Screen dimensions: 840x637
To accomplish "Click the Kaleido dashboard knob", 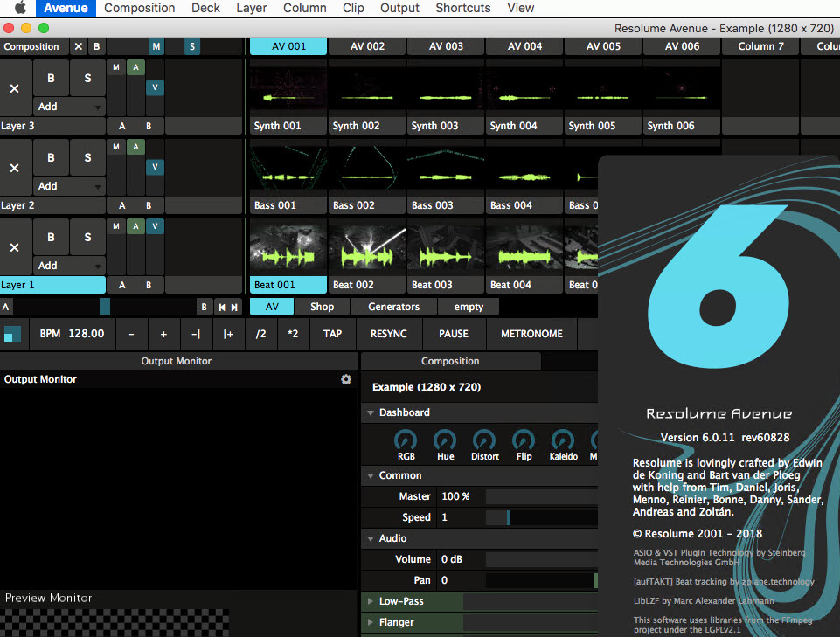I will [x=563, y=440].
